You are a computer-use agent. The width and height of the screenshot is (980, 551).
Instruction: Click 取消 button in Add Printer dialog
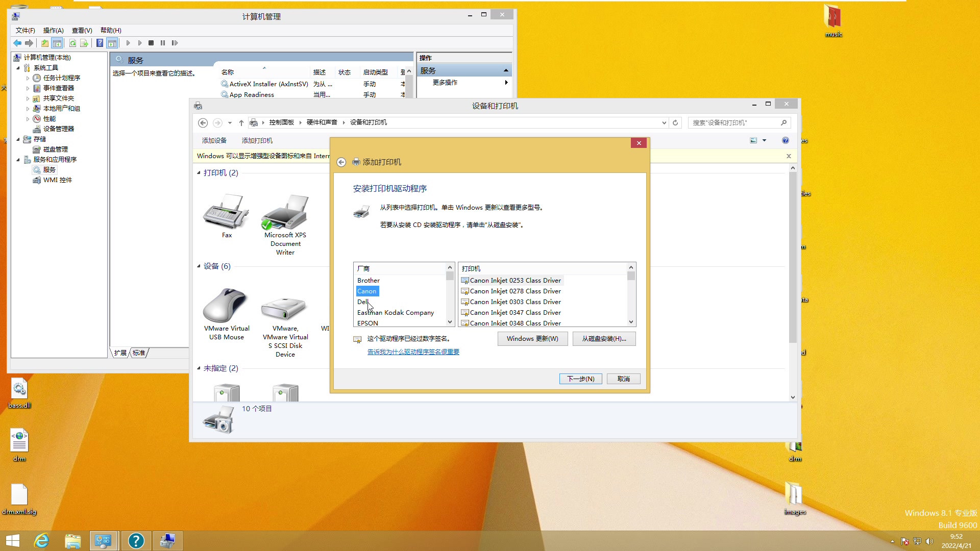click(x=624, y=379)
